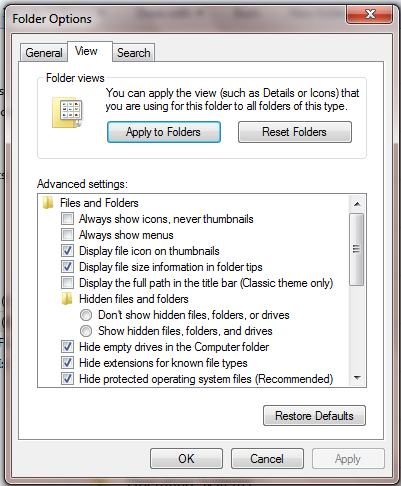Click the scrollbar up arrow in Advanced settings

coord(357,204)
